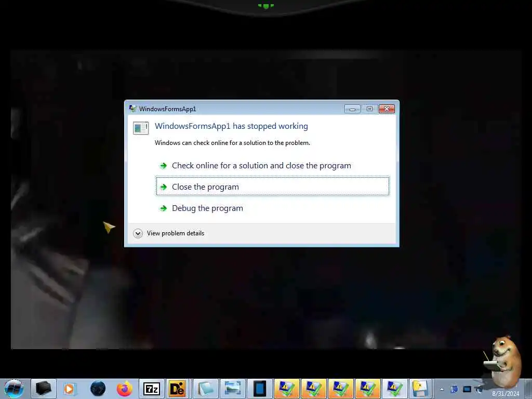Close the WindowsFormsApp1 error dialog
The width and height of the screenshot is (532, 399).
387,109
